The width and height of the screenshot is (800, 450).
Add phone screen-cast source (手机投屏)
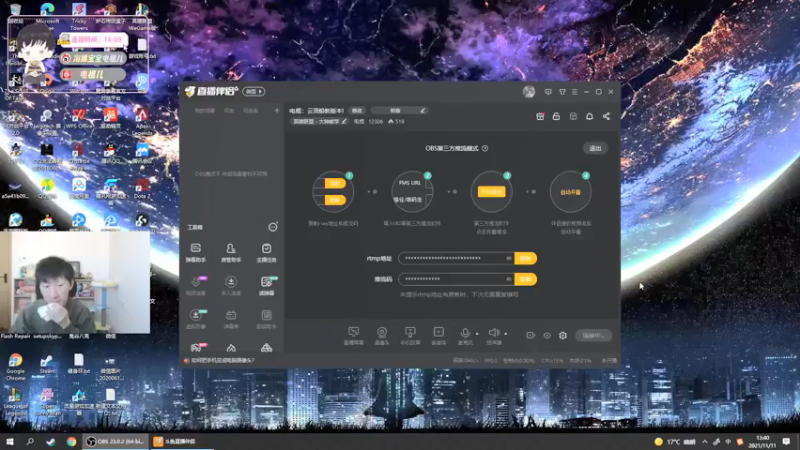click(410, 336)
